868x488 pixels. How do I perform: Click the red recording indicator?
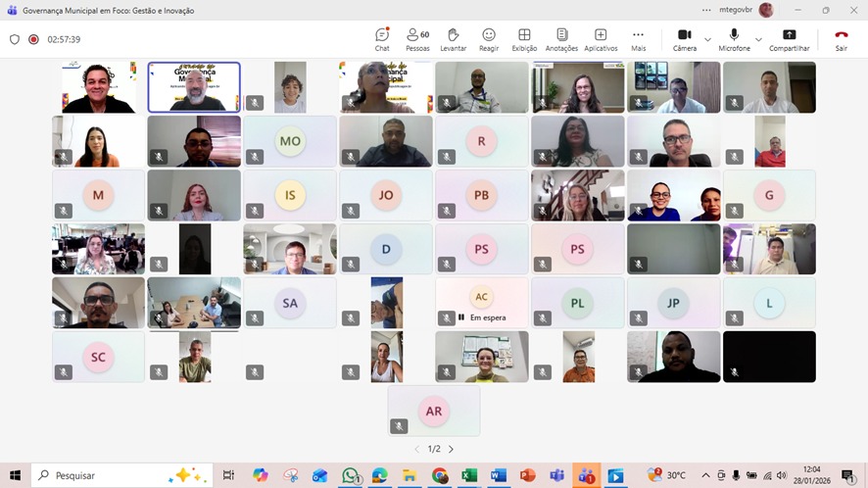point(33,40)
